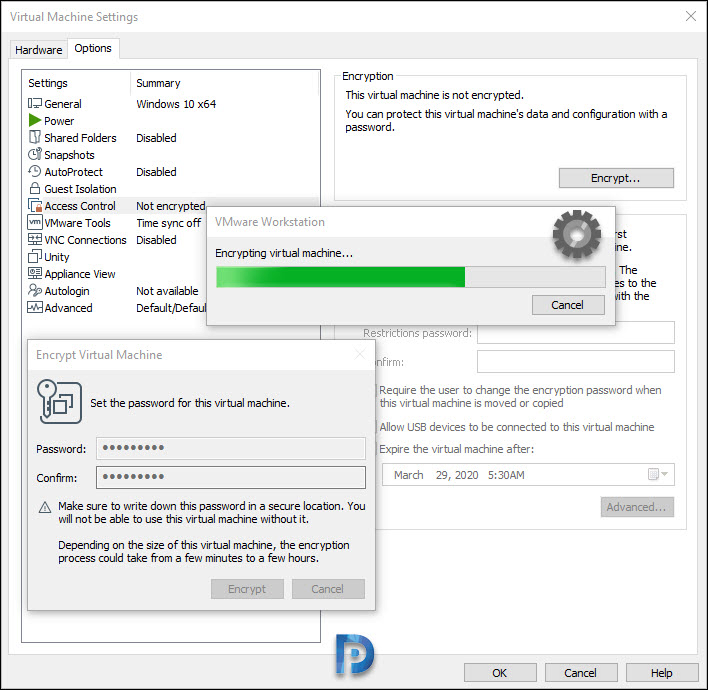Close the Encrypt Virtual Machine dialog
Screen dimensions: 708x690
359,354
